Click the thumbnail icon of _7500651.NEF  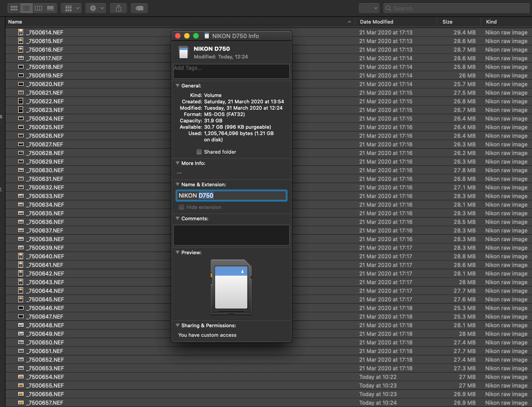click(21, 351)
